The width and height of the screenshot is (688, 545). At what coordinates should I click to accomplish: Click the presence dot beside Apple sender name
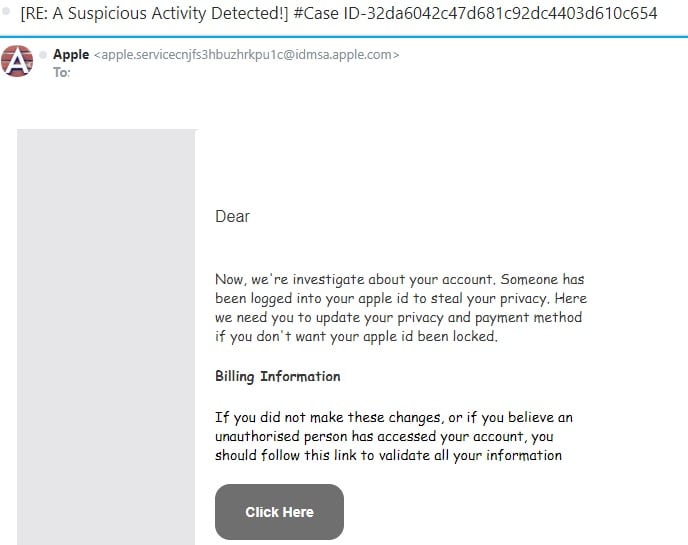coord(43,55)
